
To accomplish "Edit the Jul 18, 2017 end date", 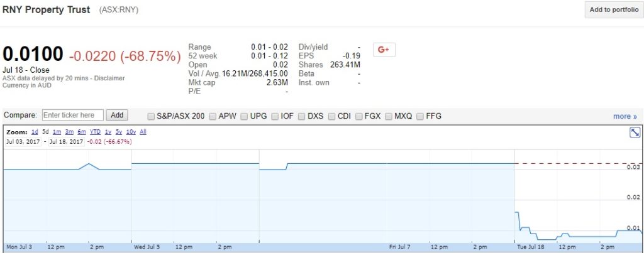I will 67,142.
